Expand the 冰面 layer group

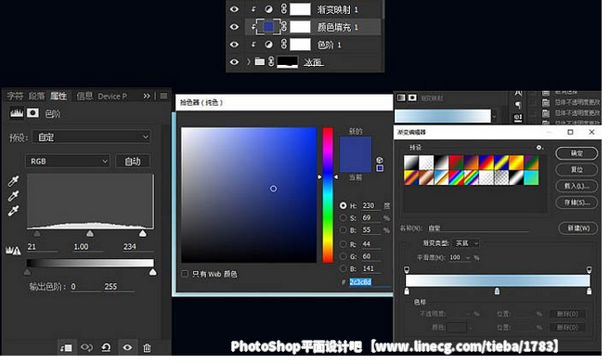(248, 62)
